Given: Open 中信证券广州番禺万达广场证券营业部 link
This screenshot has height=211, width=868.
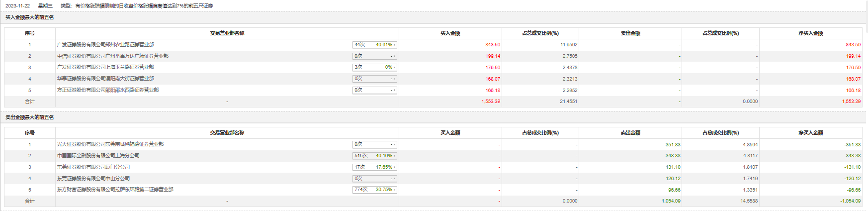Looking at the screenshot, I should coord(112,56).
